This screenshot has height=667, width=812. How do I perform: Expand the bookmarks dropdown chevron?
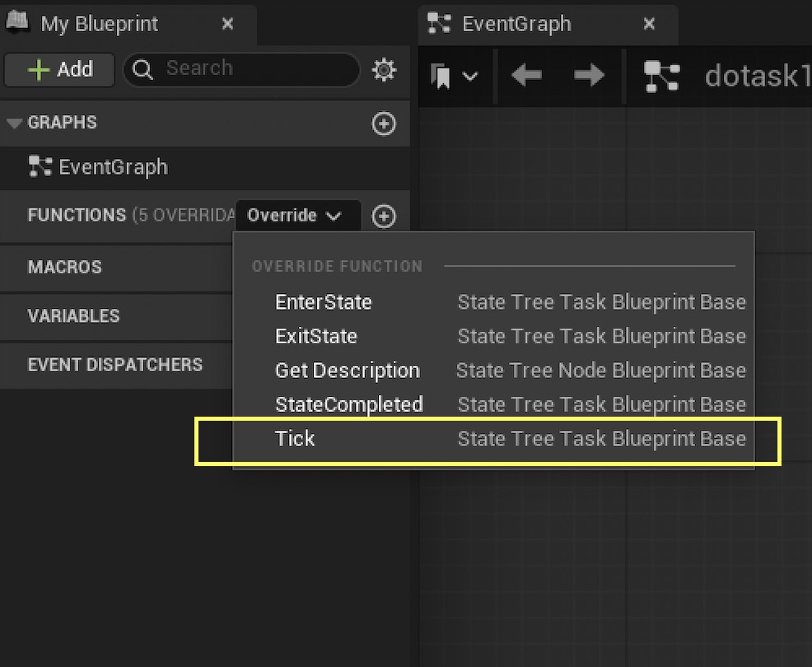coord(470,77)
